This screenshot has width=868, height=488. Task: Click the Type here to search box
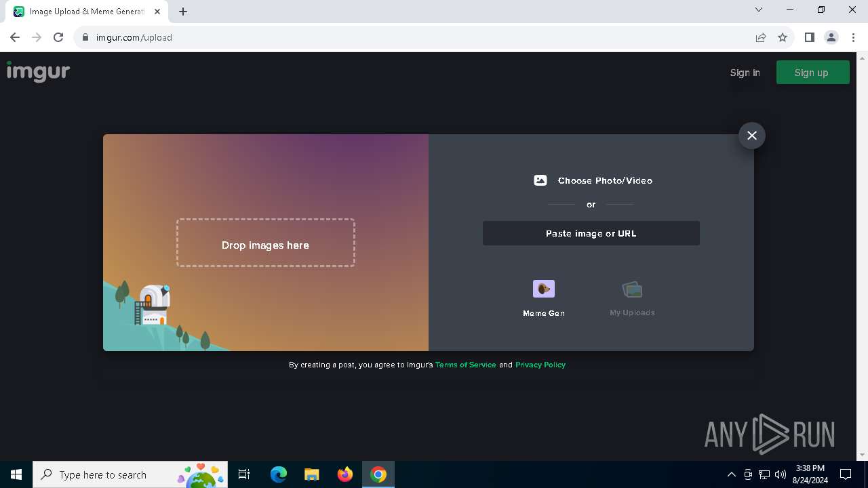(x=132, y=474)
